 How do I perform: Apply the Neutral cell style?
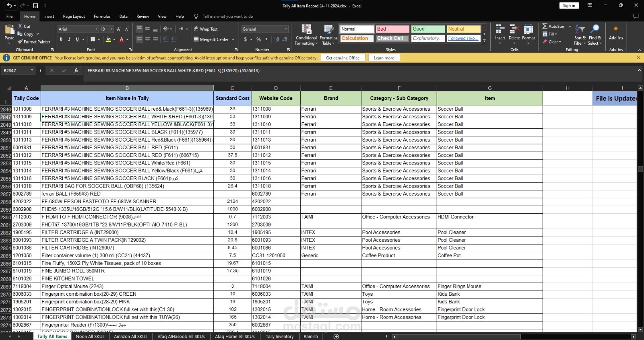pyautogui.click(x=463, y=29)
